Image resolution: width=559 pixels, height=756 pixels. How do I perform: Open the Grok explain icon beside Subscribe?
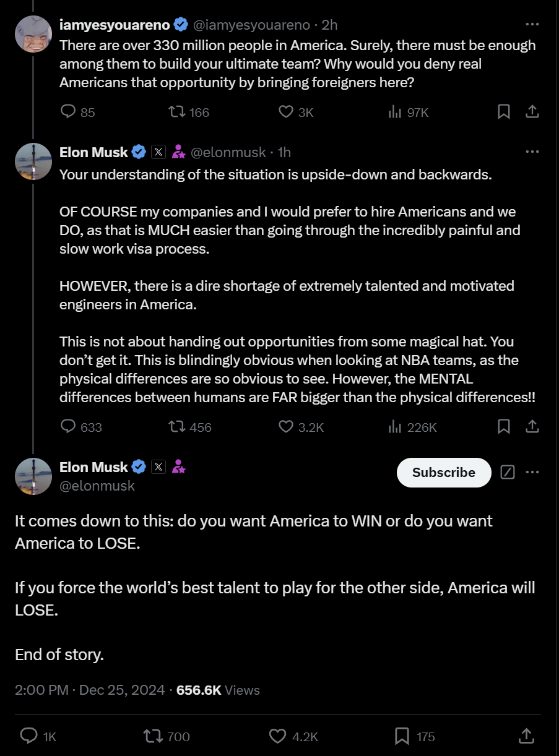(507, 473)
